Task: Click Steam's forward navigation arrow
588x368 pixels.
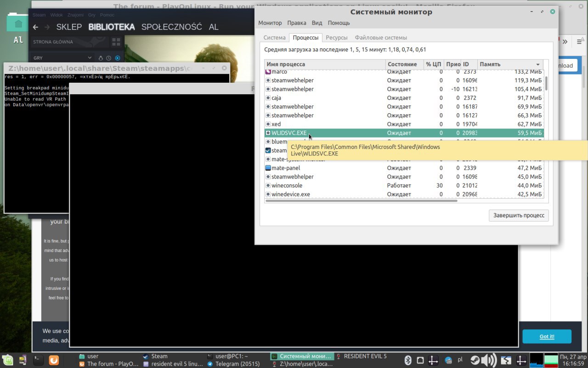Action: [47, 27]
